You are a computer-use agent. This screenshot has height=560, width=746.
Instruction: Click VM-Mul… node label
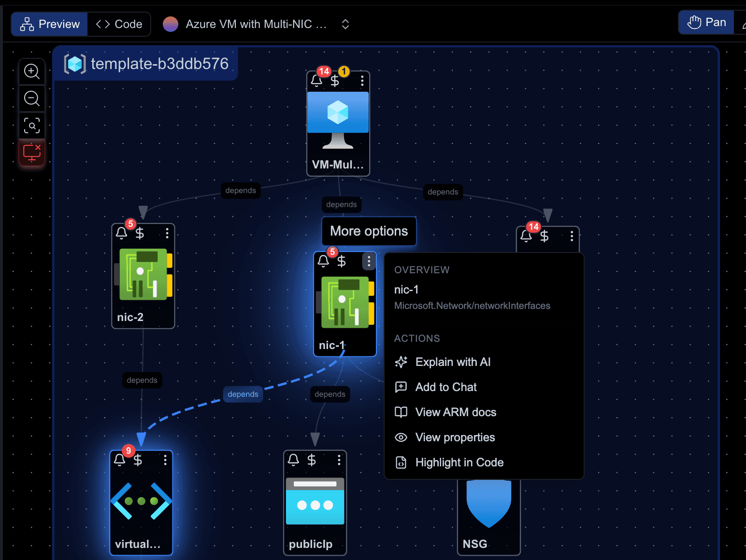coord(338,165)
